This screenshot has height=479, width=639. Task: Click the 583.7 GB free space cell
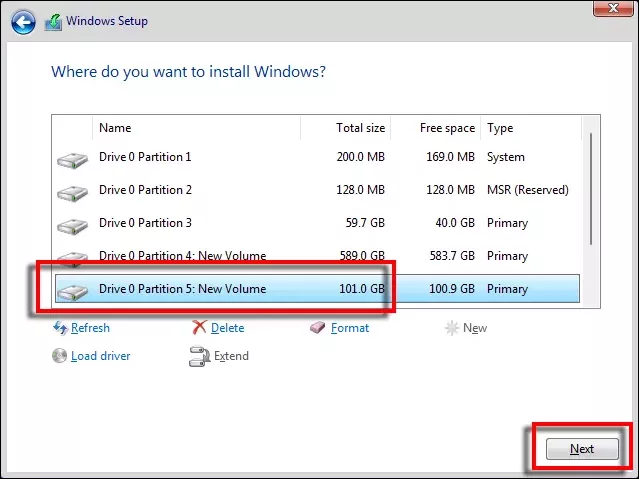click(x=452, y=256)
